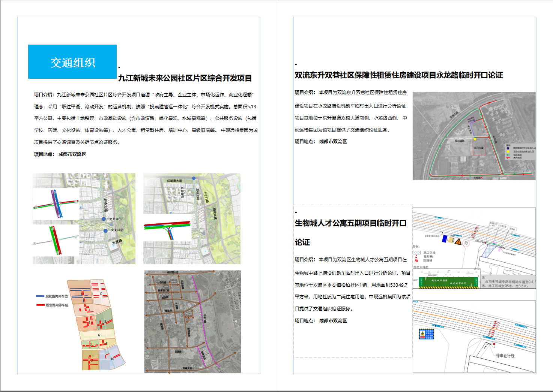Image resolution: width=553 pixels, height=392 pixels.
Task: Click the line starting 理念，采用“职住平衡、滚动开发”
Action: click(x=145, y=107)
